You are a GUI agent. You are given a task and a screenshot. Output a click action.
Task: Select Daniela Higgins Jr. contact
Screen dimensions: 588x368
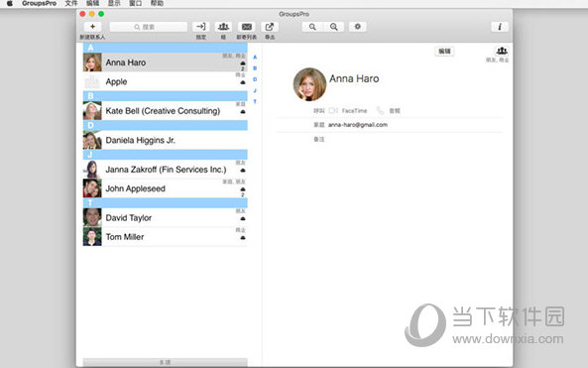165,140
